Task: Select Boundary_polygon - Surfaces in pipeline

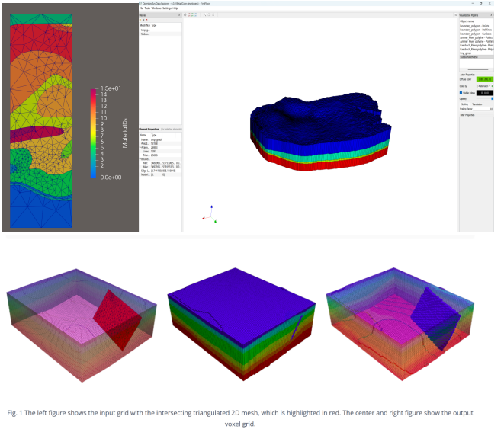Action: [x=476, y=34]
